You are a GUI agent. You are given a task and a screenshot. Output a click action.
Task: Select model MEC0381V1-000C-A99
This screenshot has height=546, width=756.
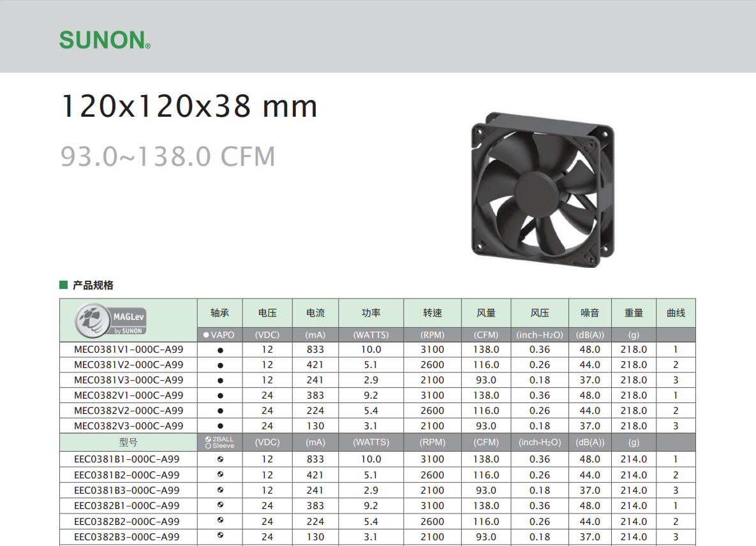point(129,350)
